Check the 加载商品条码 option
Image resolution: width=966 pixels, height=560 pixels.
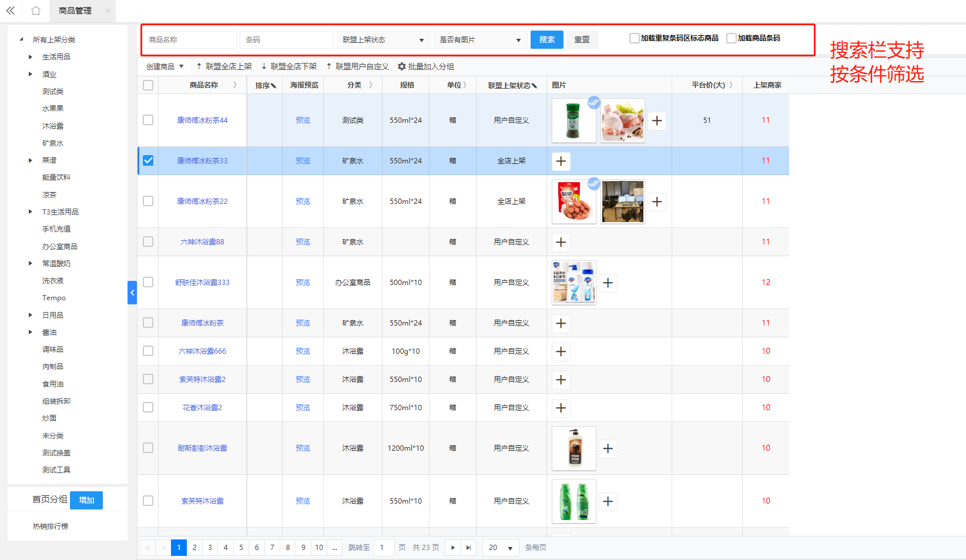[x=731, y=38]
